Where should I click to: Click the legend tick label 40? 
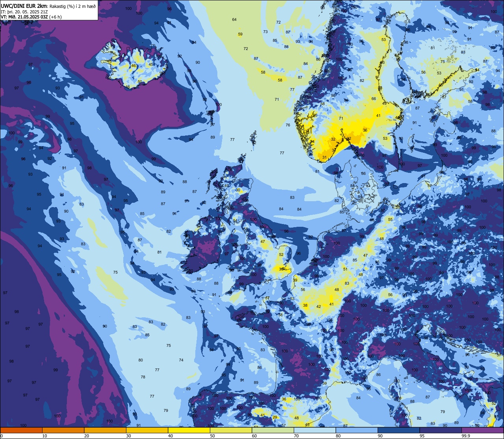point(170,436)
